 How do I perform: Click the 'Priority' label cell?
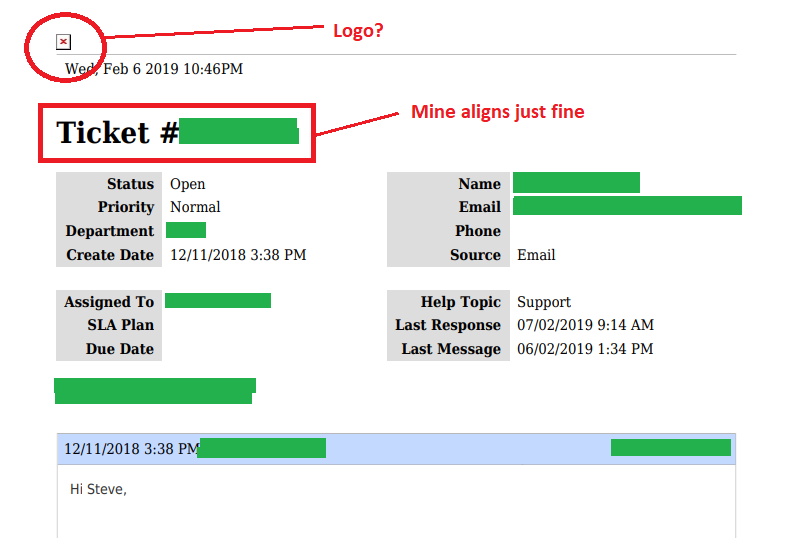(x=109, y=207)
